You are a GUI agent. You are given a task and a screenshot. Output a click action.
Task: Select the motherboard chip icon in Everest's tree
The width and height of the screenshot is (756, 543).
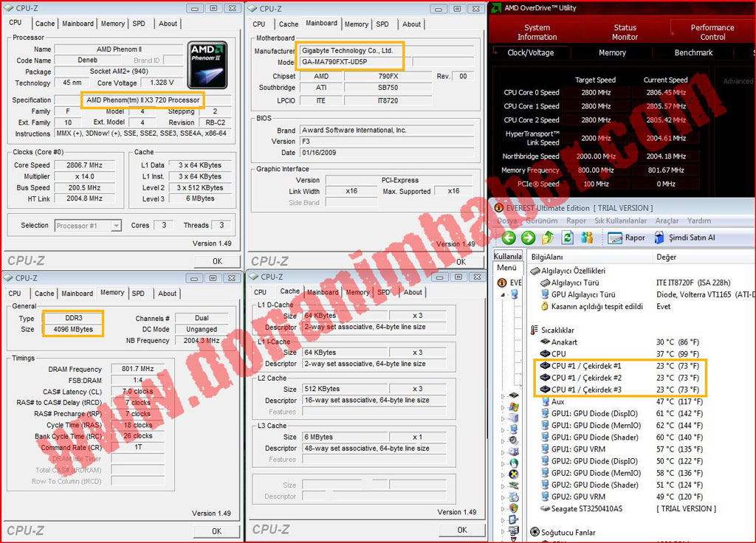click(514, 395)
